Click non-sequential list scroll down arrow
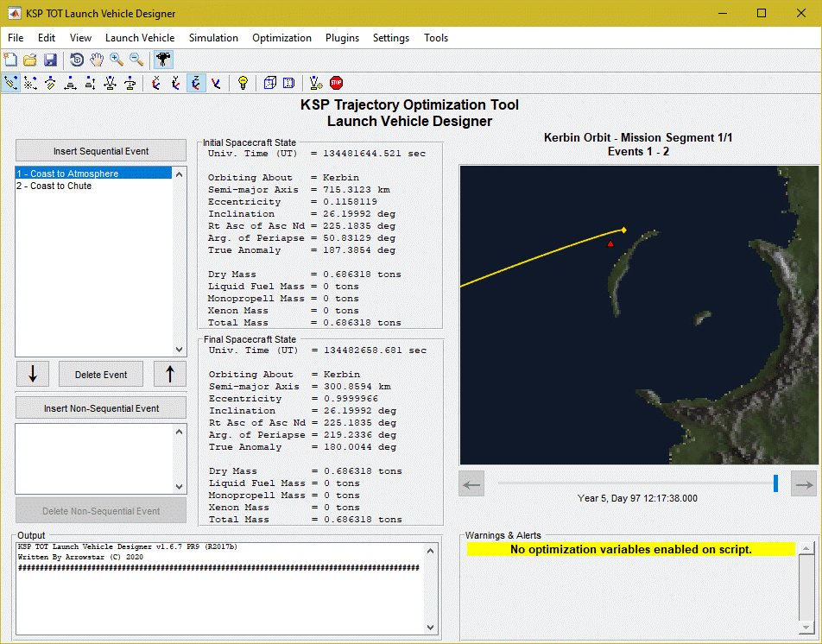 click(180, 487)
